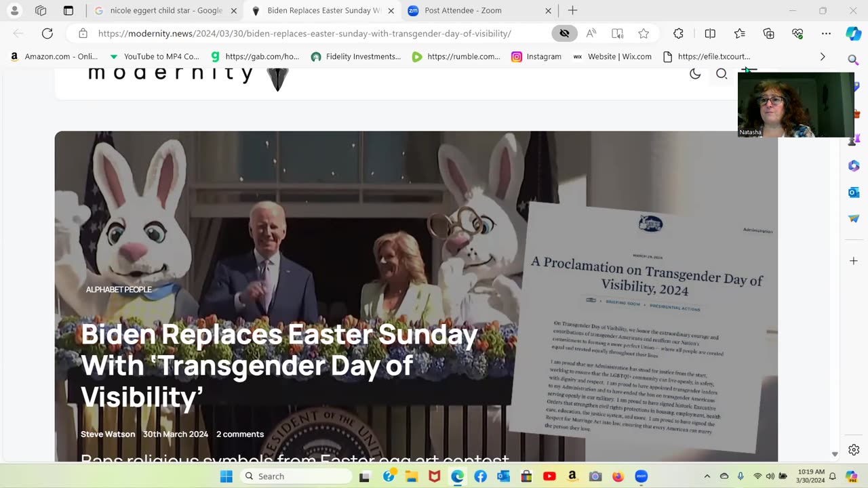Expand favorites bar overflow chevron
The width and height of the screenshot is (868, 488).
823,57
